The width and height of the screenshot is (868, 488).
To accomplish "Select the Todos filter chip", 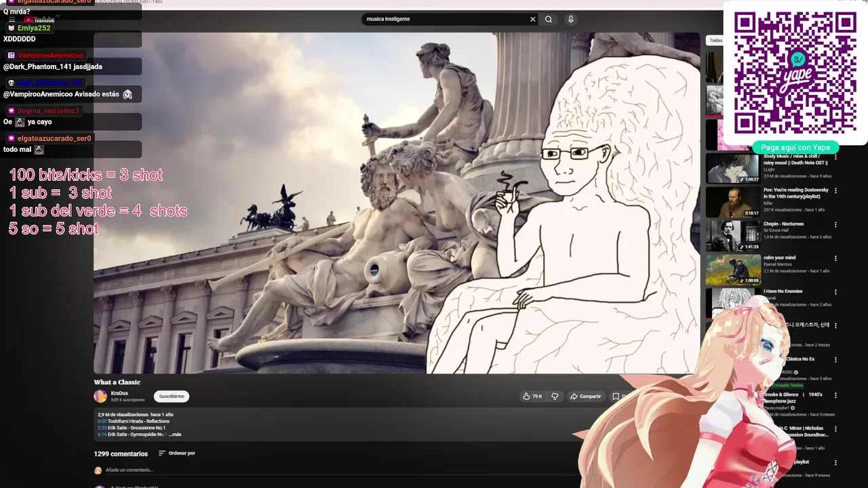I will (x=716, y=41).
